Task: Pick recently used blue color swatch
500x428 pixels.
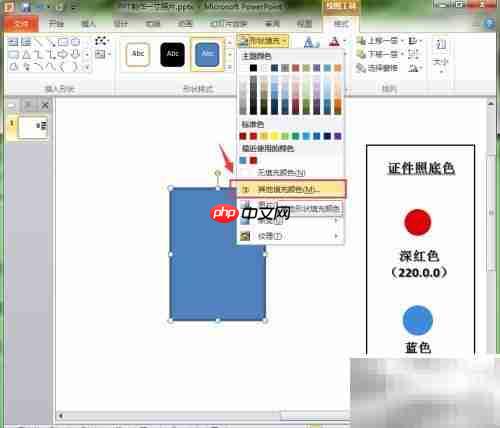Action: coord(243,161)
